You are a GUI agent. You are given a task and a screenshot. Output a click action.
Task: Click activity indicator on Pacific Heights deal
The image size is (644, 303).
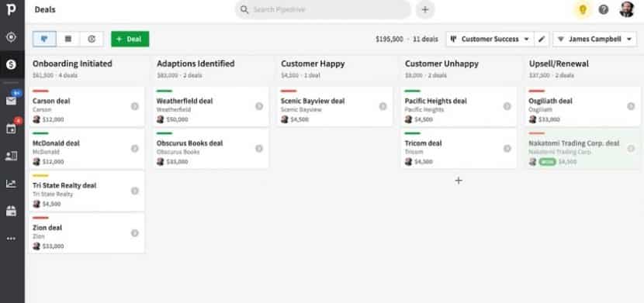click(507, 106)
